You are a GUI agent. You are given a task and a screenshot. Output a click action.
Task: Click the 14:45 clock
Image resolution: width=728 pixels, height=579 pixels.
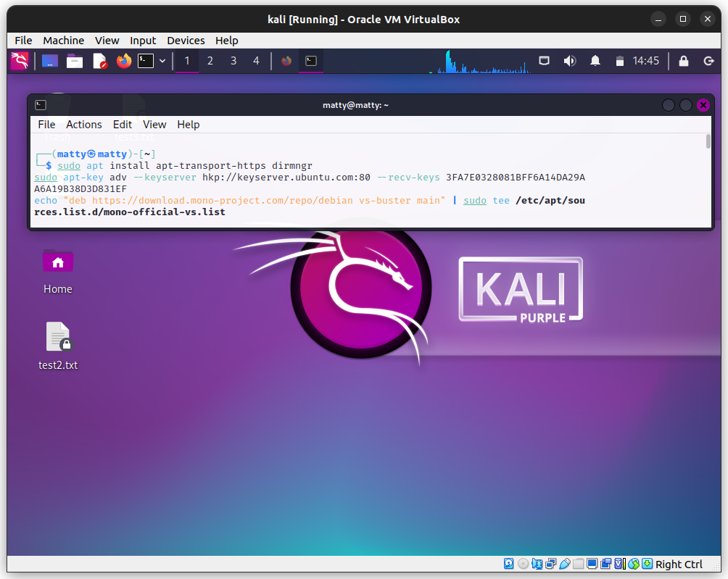[646, 61]
